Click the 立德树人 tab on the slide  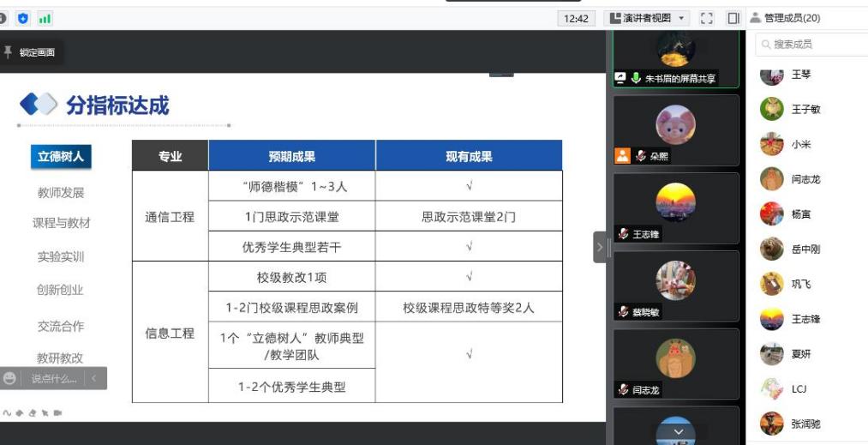pos(61,156)
